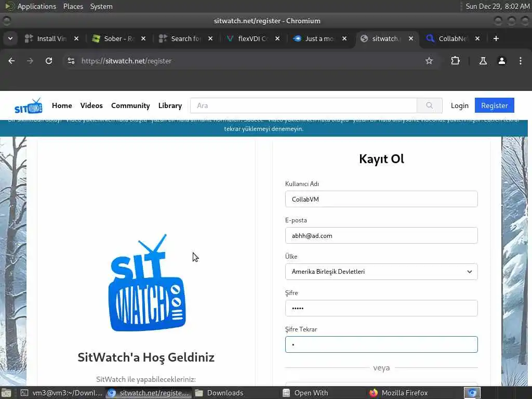This screenshot has height=399, width=532.
Task: Open the Videos page
Action: pos(91,105)
